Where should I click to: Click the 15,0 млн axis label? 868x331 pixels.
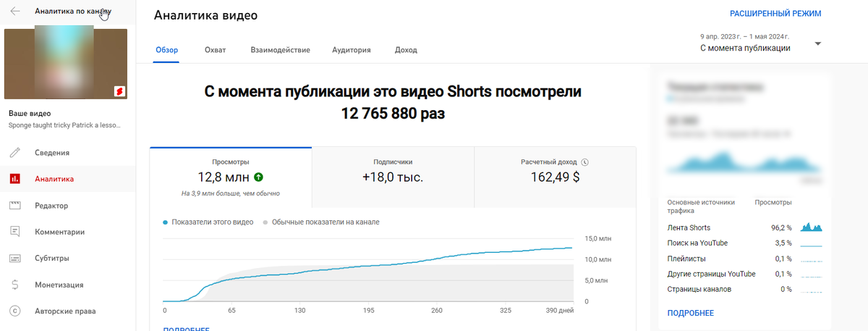[597, 238]
